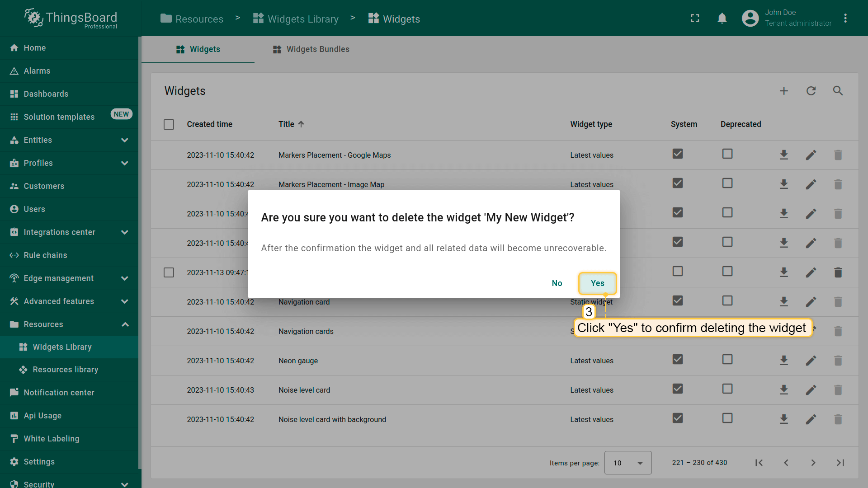Toggle Deprecated checkbox for Neon gauge

pyautogui.click(x=727, y=360)
